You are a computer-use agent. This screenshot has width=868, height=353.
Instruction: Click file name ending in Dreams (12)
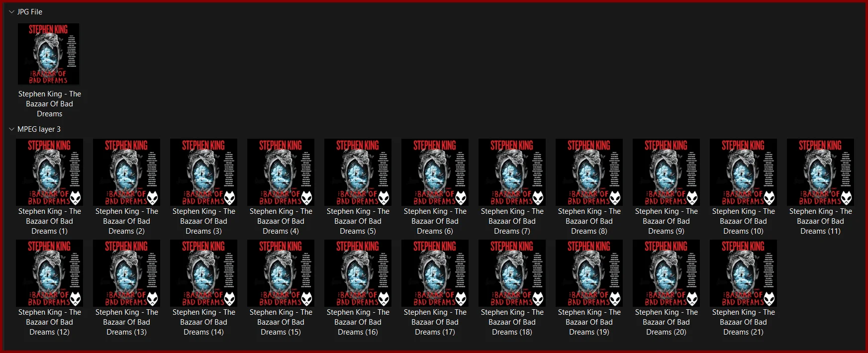coord(49,322)
